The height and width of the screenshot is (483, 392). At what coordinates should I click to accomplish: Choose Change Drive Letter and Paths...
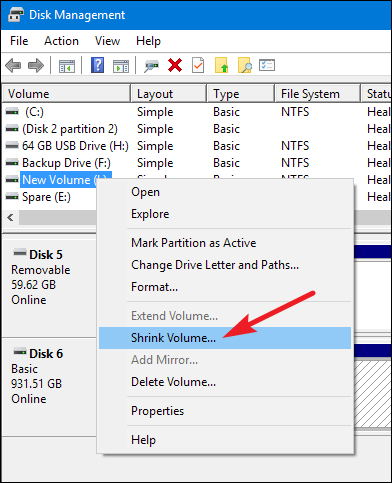click(x=215, y=265)
